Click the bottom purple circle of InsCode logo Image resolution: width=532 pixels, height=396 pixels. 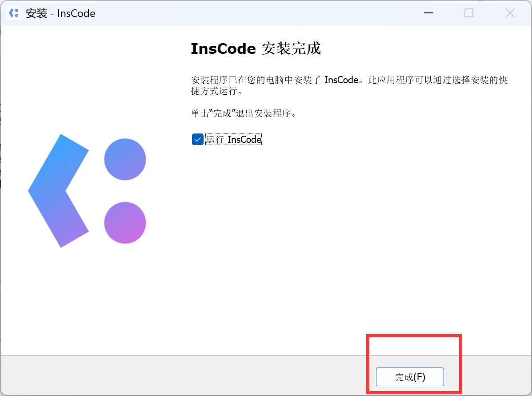point(125,223)
